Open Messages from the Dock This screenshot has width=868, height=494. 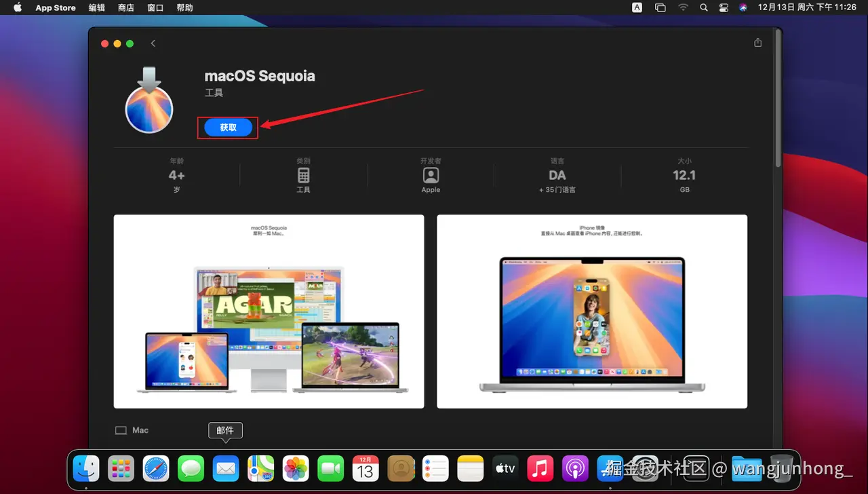(x=191, y=468)
